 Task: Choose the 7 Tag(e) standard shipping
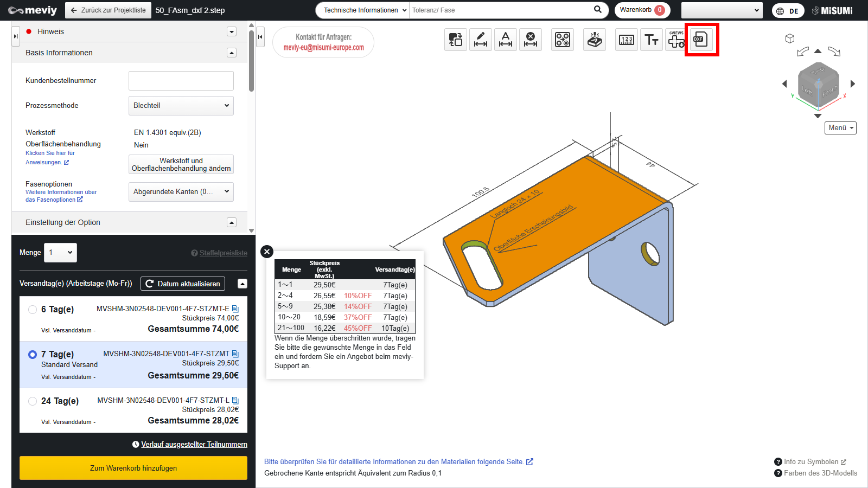(33, 355)
